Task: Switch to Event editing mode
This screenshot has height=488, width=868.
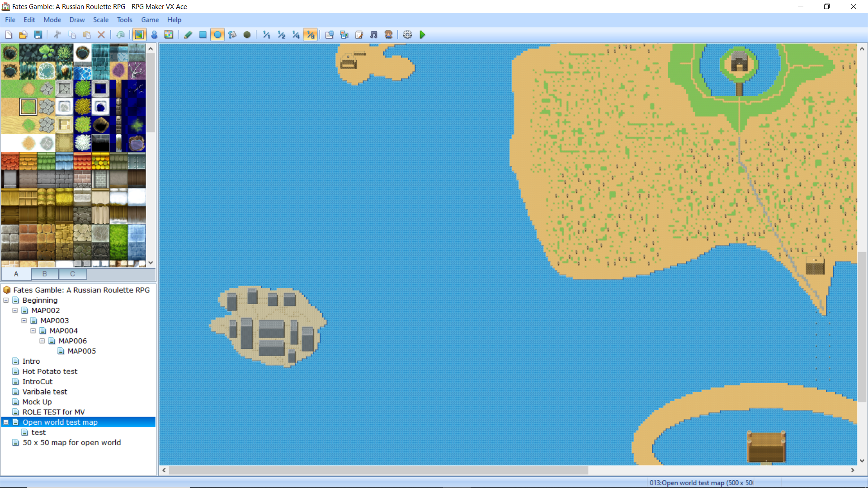Action: (154, 35)
